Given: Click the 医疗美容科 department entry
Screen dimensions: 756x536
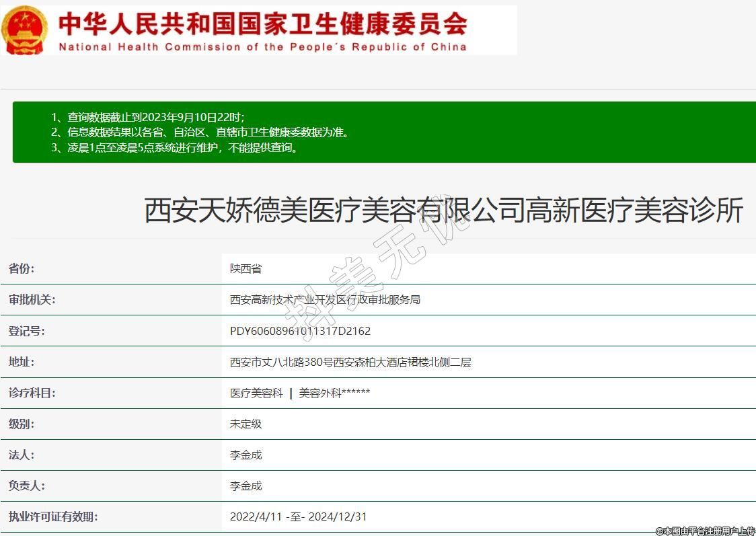Looking at the screenshot, I should pyautogui.click(x=256, y=393).
